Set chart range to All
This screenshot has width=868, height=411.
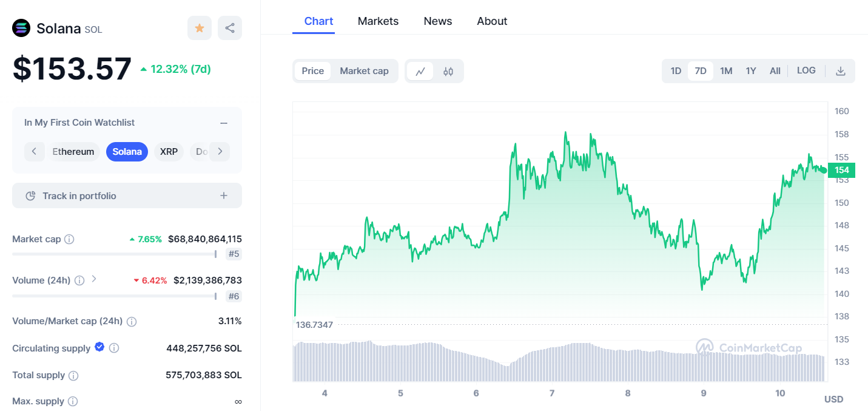pyautogui.click(x=775, y=71)
